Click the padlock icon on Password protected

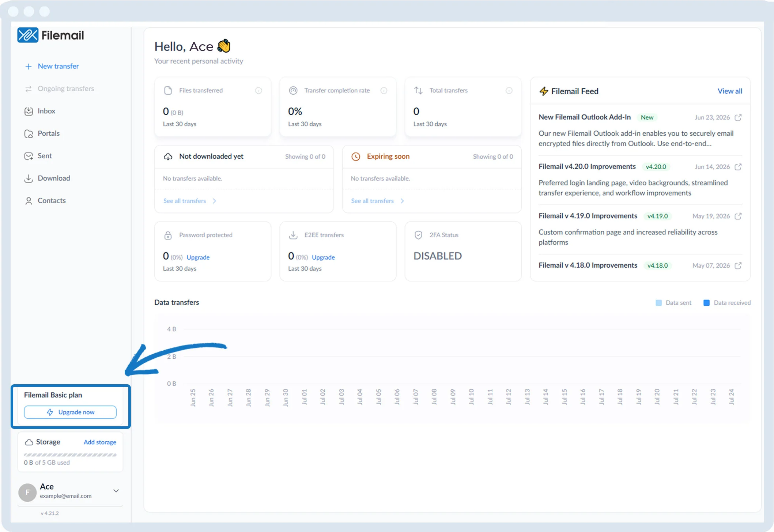pos(168,235)
